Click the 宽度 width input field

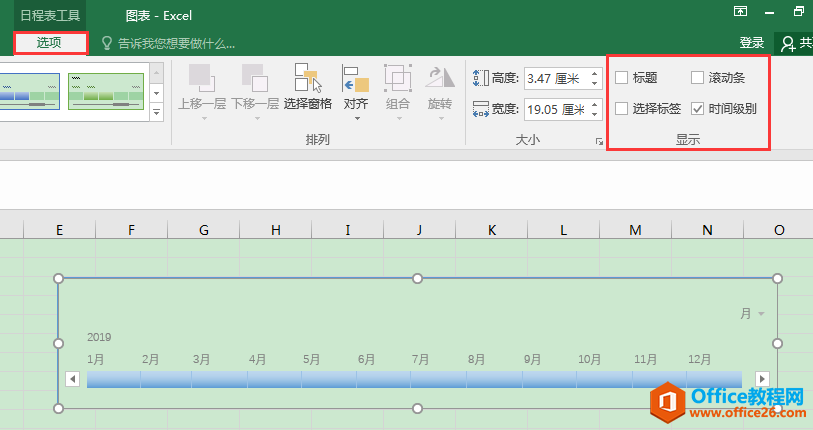[x=556, y=109]
